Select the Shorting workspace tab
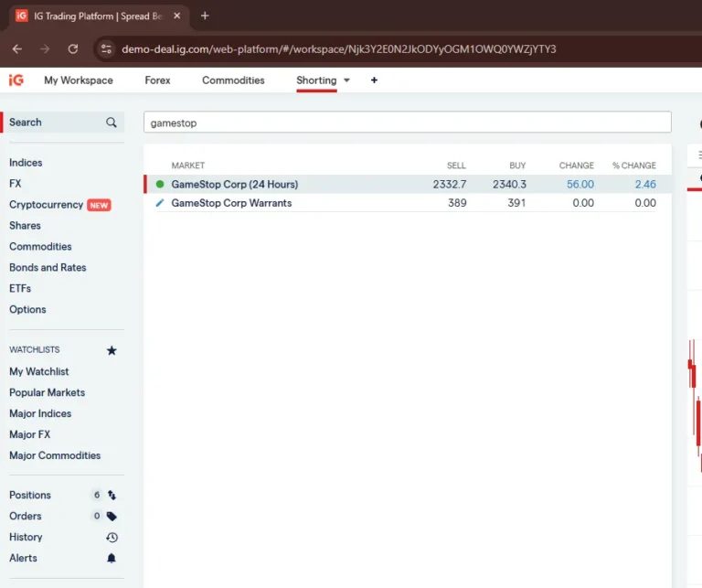The width and height of the screenshot is (702, 588). 316,80
